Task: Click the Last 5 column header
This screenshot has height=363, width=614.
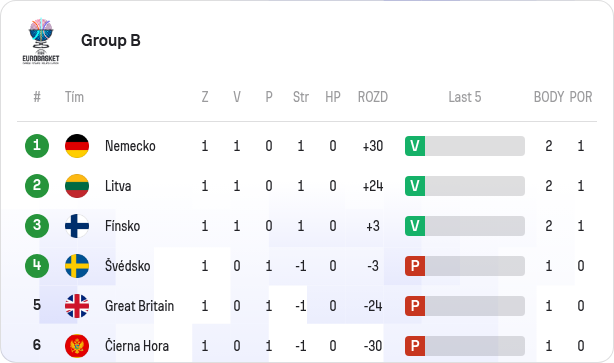Action: 465,97
